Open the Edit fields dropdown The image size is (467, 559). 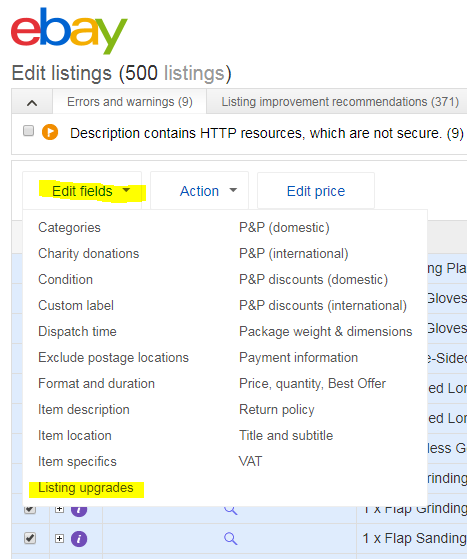pyautogui.click(x=82, y=191)
